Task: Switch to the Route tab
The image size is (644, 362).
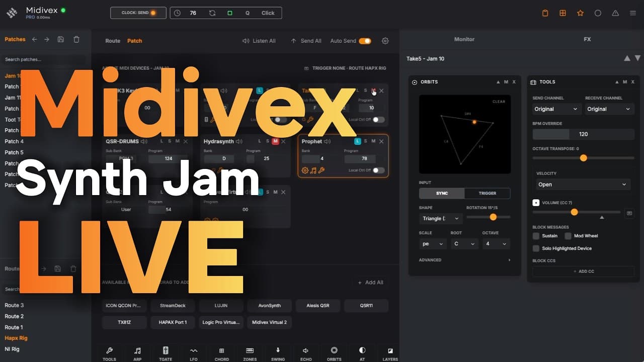Action: (x=113, y=41)
